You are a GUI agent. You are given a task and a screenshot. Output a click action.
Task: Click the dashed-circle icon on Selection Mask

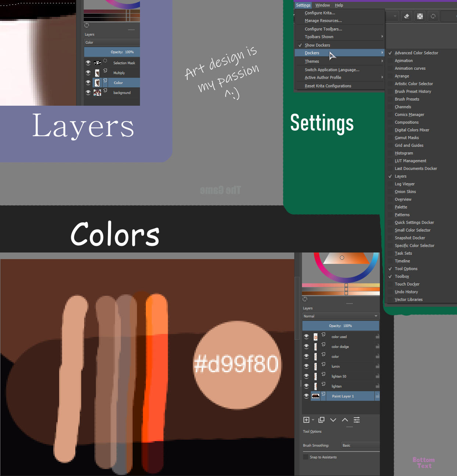coord(105,61)
